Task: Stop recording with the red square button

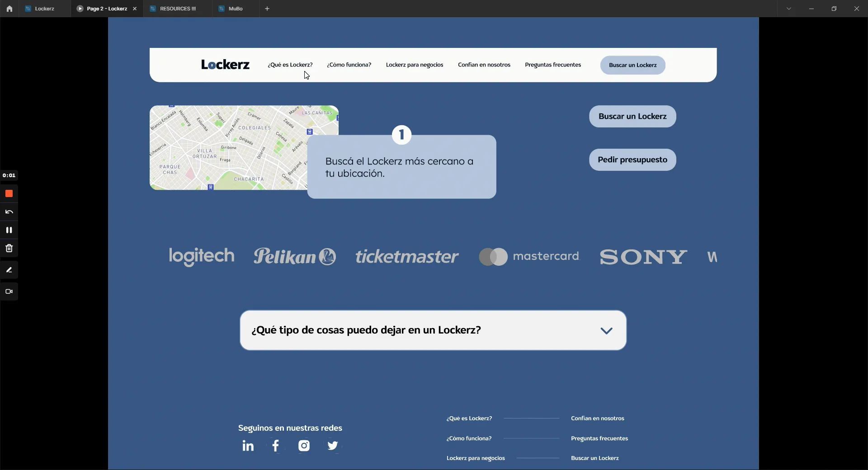Action: click(9, 194)
